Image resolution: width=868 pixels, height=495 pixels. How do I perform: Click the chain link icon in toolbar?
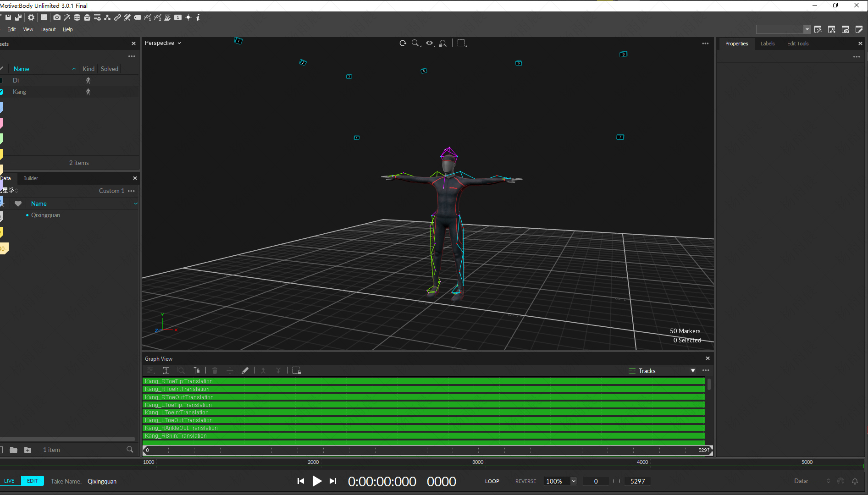(117, 17)
